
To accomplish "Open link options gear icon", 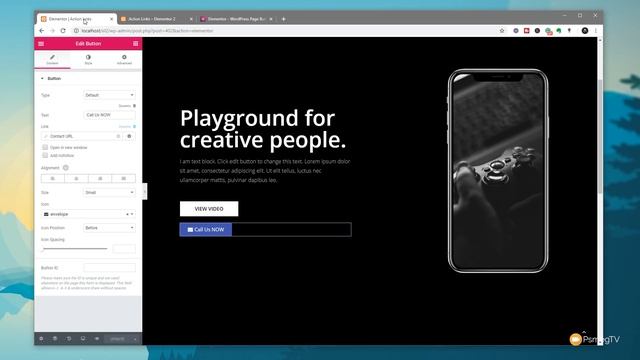I will [129, 136].
